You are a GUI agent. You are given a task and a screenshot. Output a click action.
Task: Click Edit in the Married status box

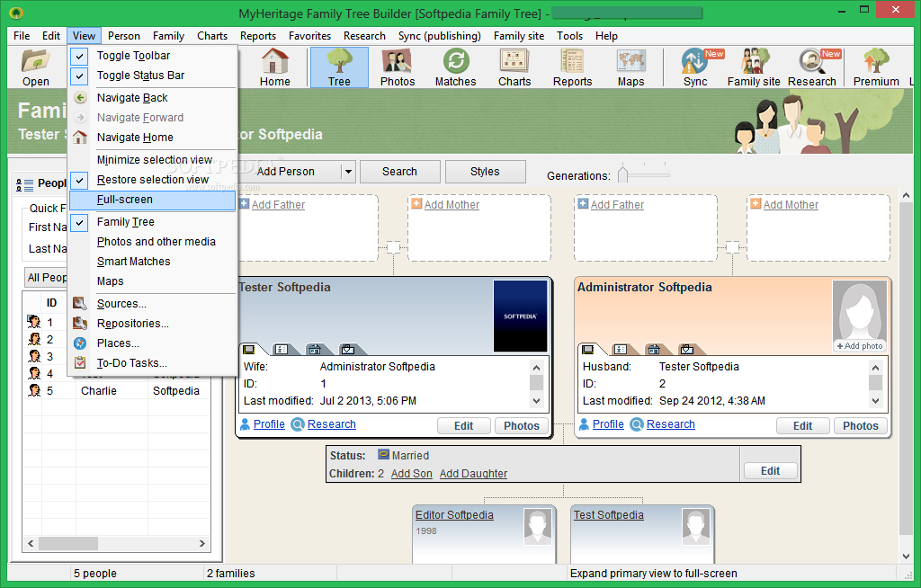770,470
